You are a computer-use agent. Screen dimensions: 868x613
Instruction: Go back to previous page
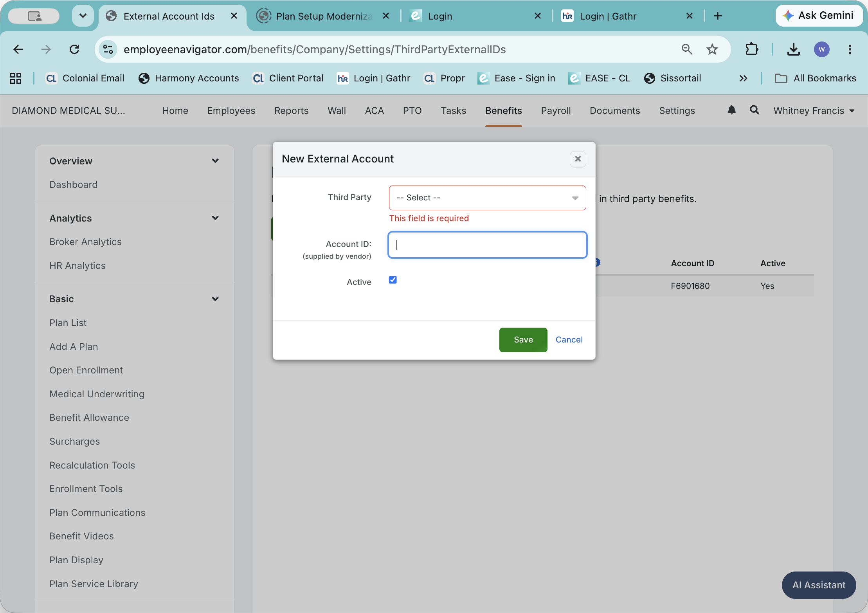(x=18, y=49)
